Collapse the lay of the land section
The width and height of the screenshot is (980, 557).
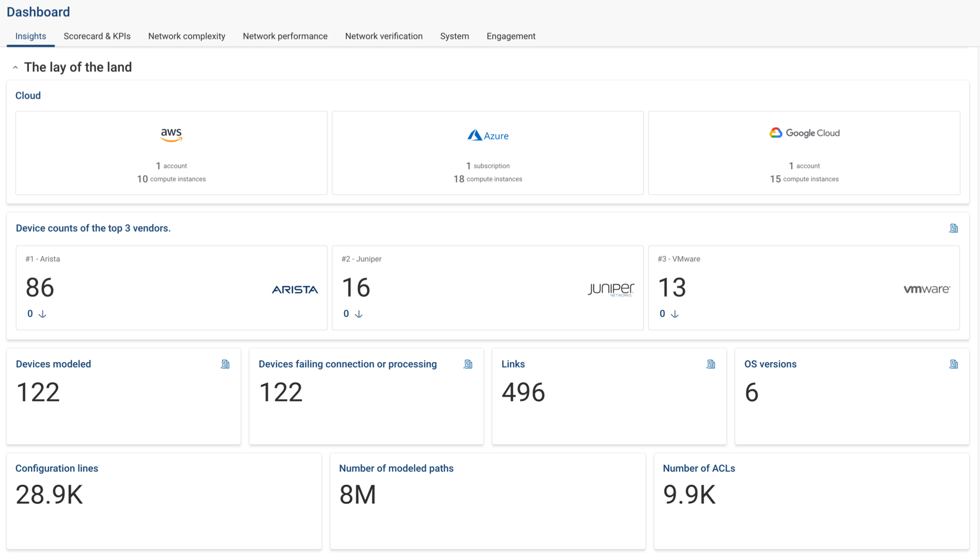tap(15, 67)
